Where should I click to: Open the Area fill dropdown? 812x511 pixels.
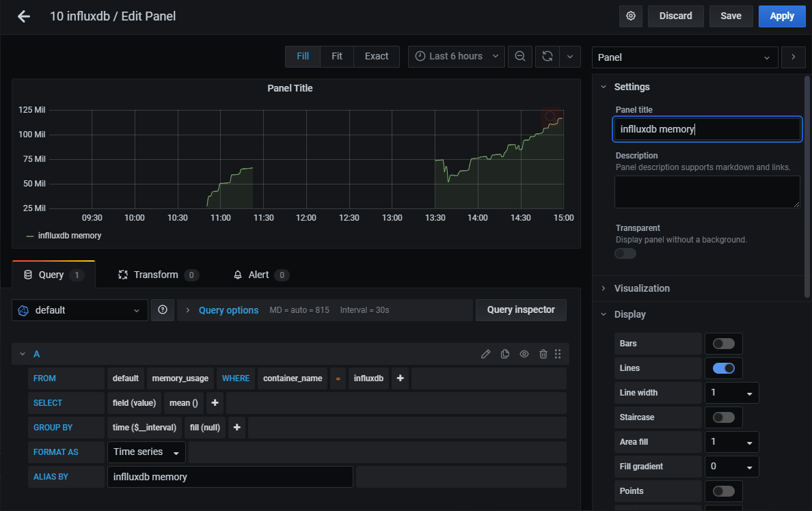click(x=731, y=442)
